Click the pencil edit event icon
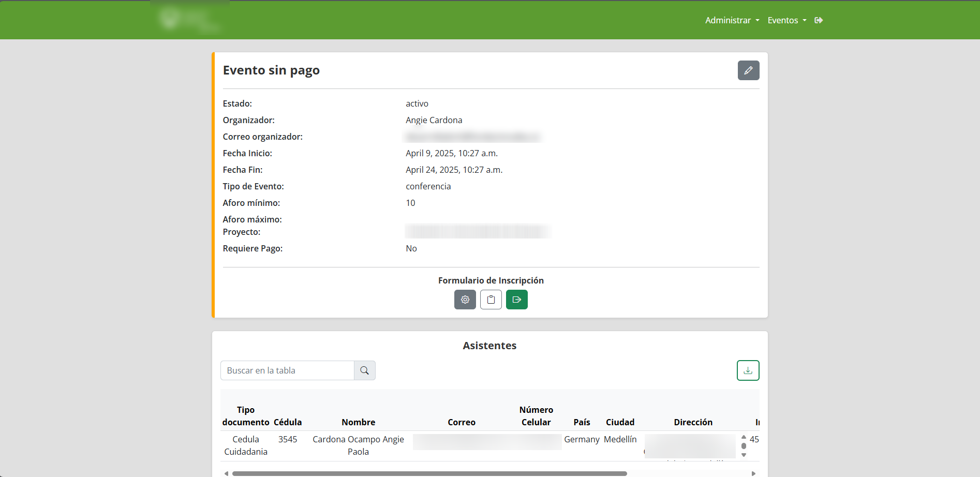980x477 pixels. [748, 70]
